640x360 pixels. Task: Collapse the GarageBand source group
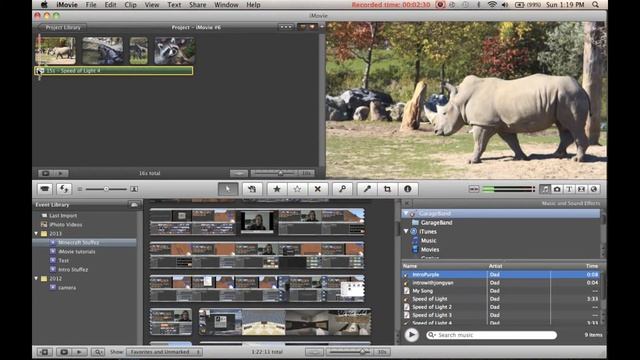pyautogui.click(x=405, y=213)
